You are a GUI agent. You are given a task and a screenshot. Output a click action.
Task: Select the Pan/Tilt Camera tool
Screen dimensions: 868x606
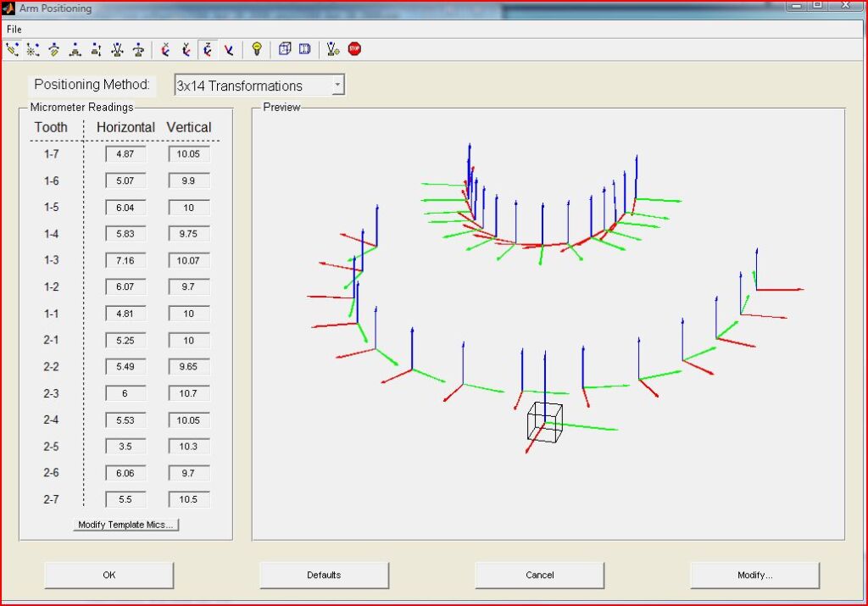click(x=54, y=50)
